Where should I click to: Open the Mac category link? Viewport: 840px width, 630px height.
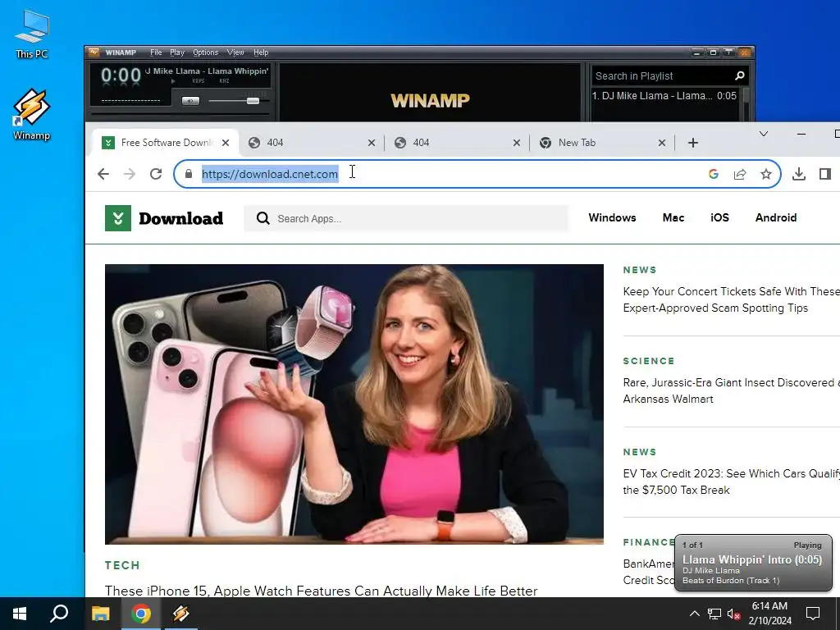(673, 217)
